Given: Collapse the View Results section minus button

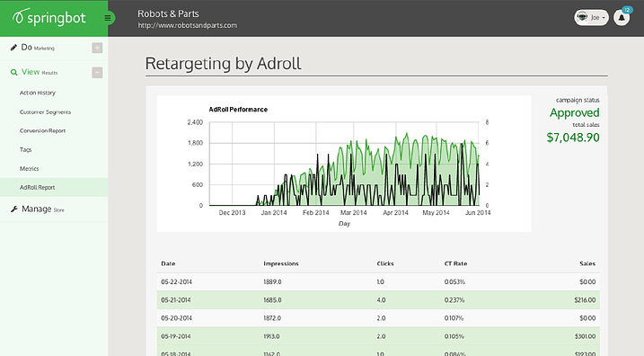Looking at the screenshot, I should click(x=97, y=73).
